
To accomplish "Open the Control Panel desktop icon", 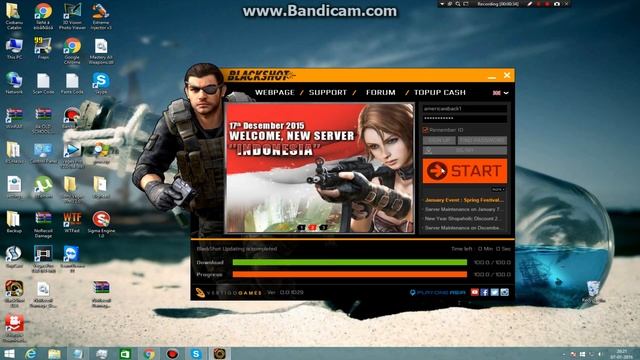I will (43, 153).
